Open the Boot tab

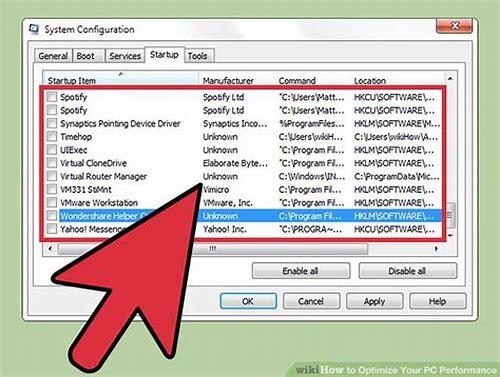point(86,56)
